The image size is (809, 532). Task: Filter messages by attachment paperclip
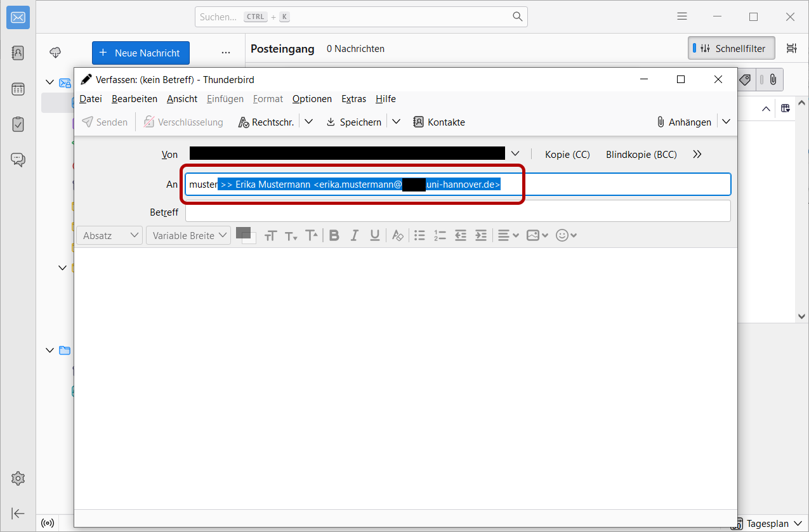773,80
